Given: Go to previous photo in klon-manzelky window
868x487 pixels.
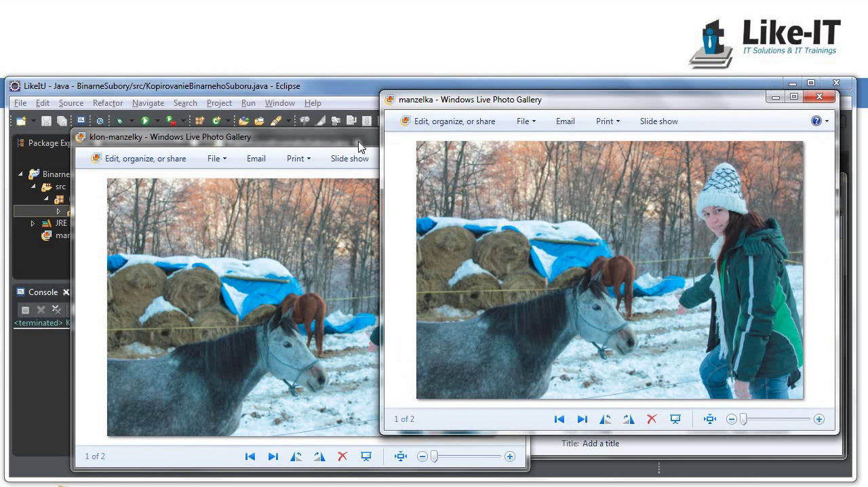Looking at the screenshot, I should coord(250,456).
